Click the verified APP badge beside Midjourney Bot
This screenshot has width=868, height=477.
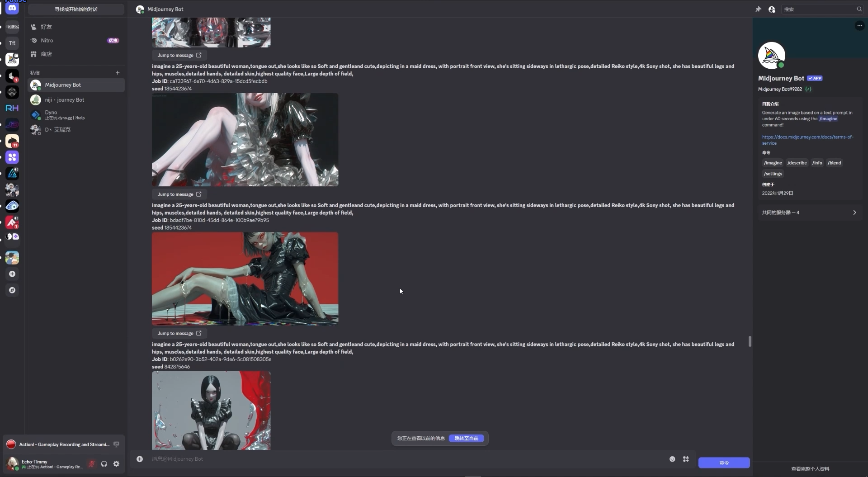[x=815, y=78]
